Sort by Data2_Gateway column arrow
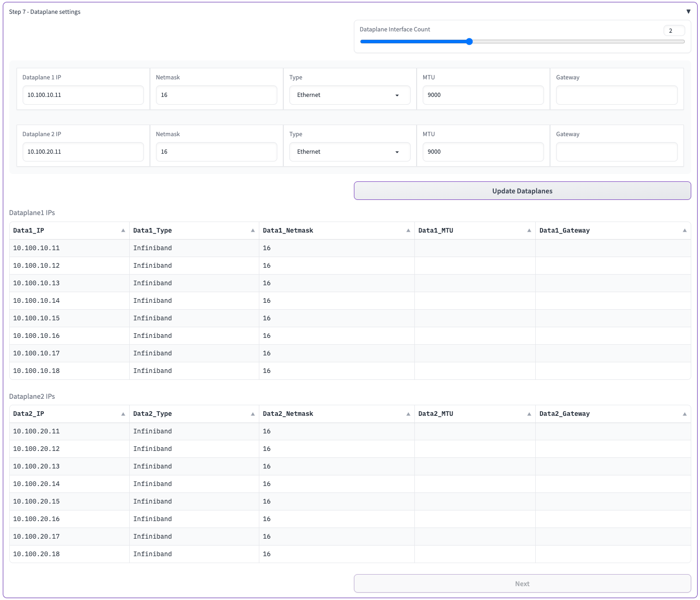 pos(685,414)
